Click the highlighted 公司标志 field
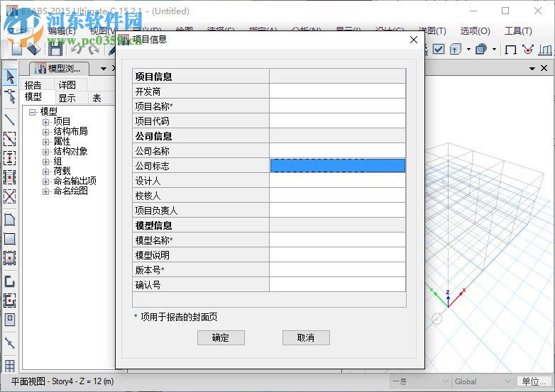This screenshot has height=392, width=555. (x=337, y=165)
